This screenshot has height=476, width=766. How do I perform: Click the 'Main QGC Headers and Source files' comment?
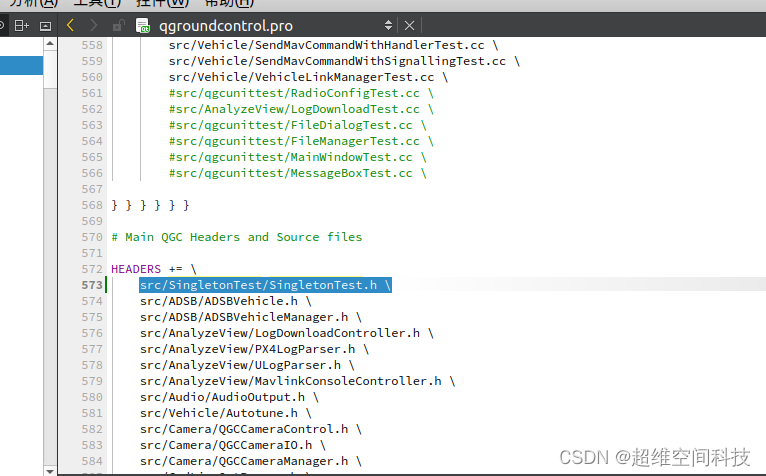(x=236, y=237)
